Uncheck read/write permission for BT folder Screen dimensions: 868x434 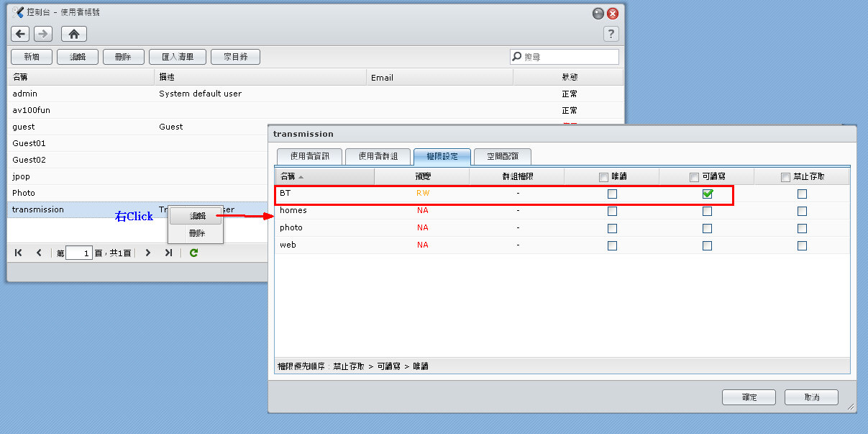click(x=707, y=194)
